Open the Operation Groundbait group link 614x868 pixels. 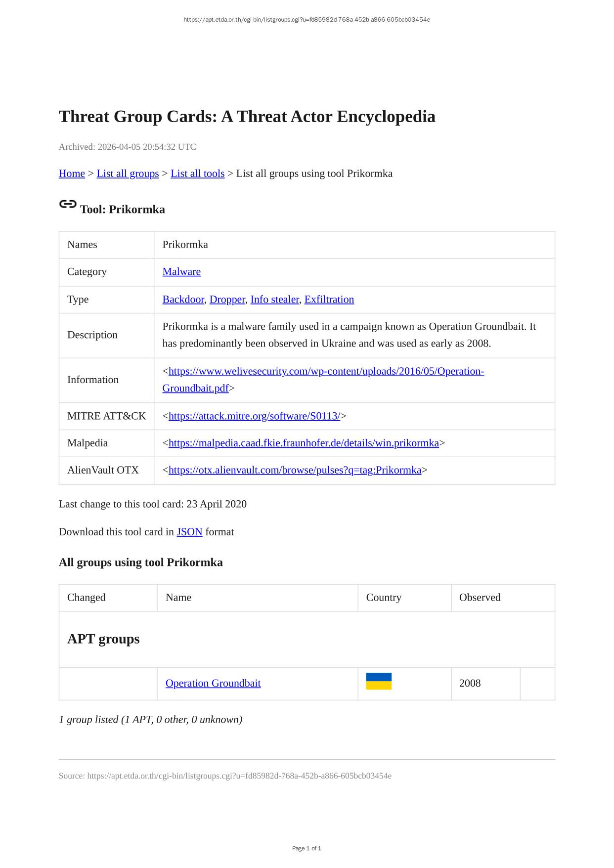click(213, 683)
